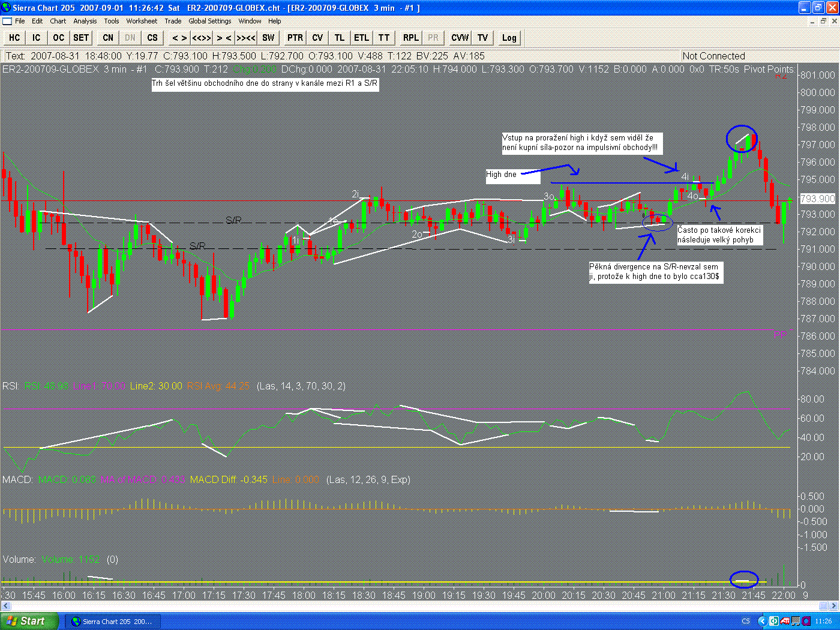Click the 'Často po takové korekci' annotation
This screenshot has height=630, width=840.
pos(719,235)
